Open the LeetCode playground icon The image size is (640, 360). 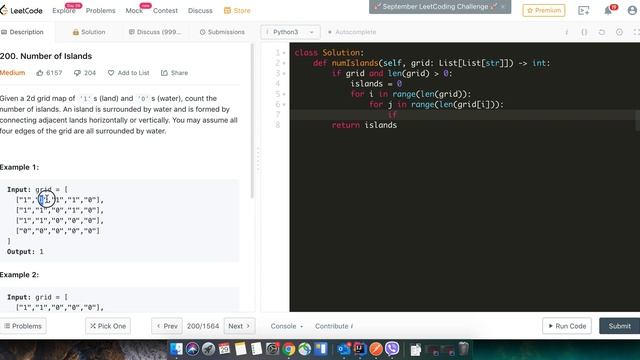(584, 11)
